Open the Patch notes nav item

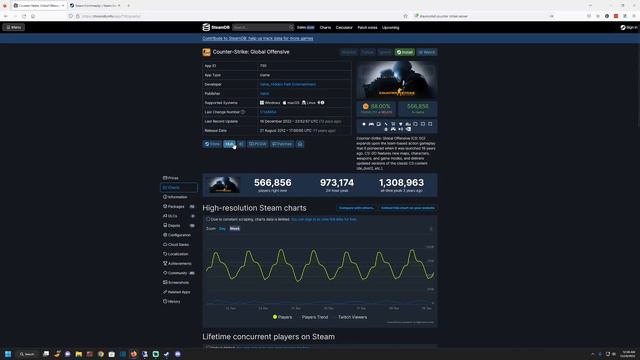(367, 27)
